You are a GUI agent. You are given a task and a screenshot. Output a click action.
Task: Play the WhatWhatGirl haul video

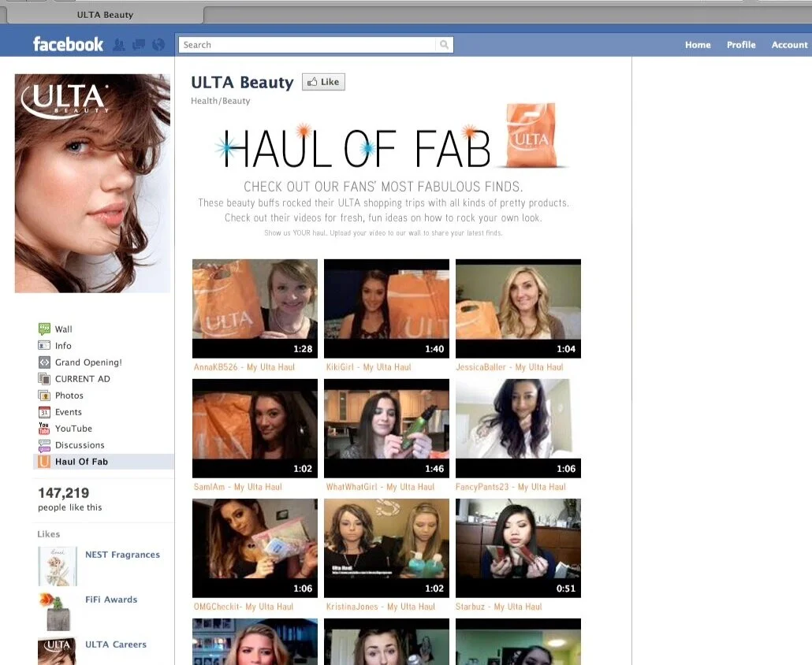point(386,429)
